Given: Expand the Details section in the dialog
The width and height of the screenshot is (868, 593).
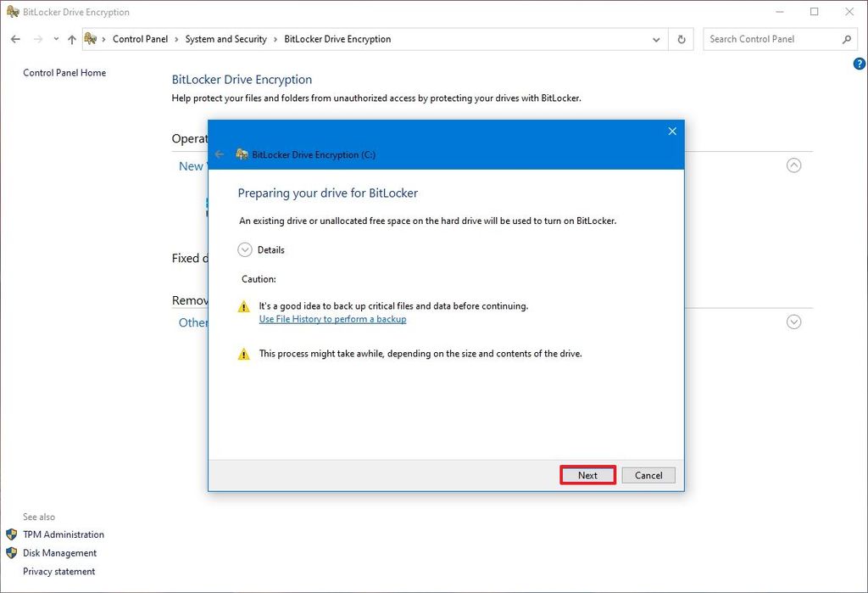Looking at the screenshot, I should pyautogui.click(x=244, y=249).
